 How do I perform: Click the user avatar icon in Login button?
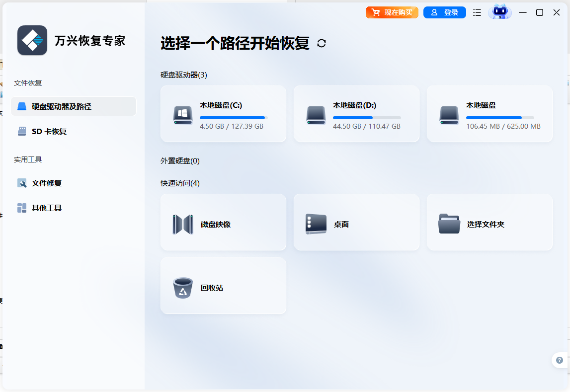434,12
